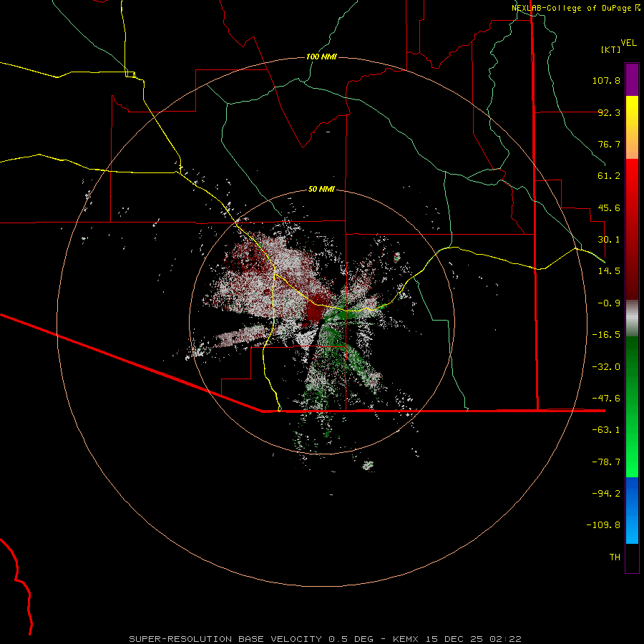Click the 92.3 velocity scale value
Image resolution: width=644 pixels, height=644 pixels.
coord(609,112)
